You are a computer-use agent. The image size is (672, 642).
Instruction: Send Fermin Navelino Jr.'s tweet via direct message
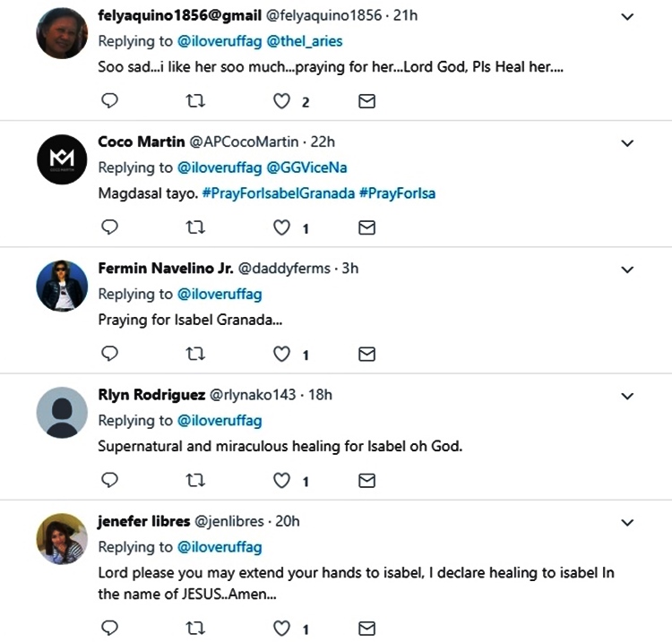pyautogui.click(x=366, y=355)
